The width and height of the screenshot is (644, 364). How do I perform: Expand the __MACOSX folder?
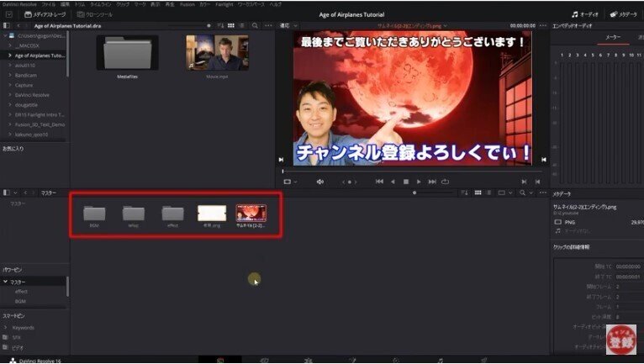(10, 45)
